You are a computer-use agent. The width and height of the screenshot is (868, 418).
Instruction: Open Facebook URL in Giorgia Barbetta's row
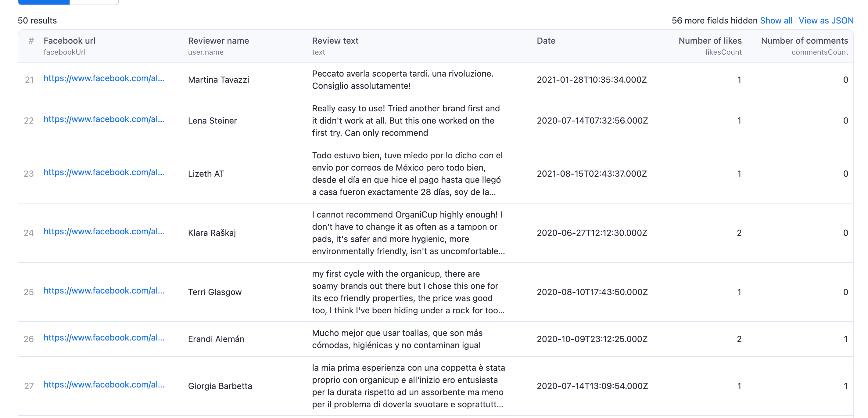104,385
